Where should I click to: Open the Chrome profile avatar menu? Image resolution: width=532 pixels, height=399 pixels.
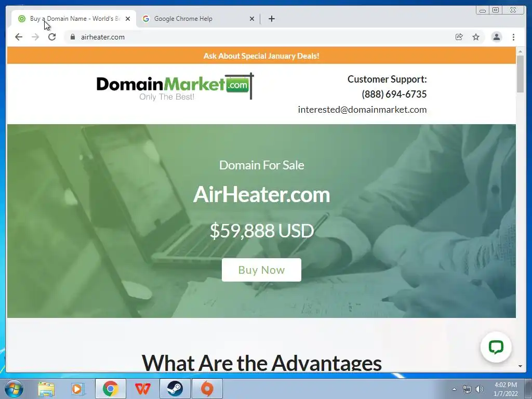[x=496, y=37]
